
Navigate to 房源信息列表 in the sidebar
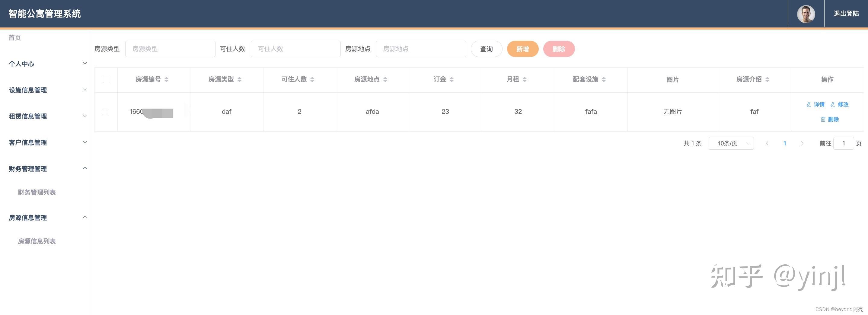37,241
